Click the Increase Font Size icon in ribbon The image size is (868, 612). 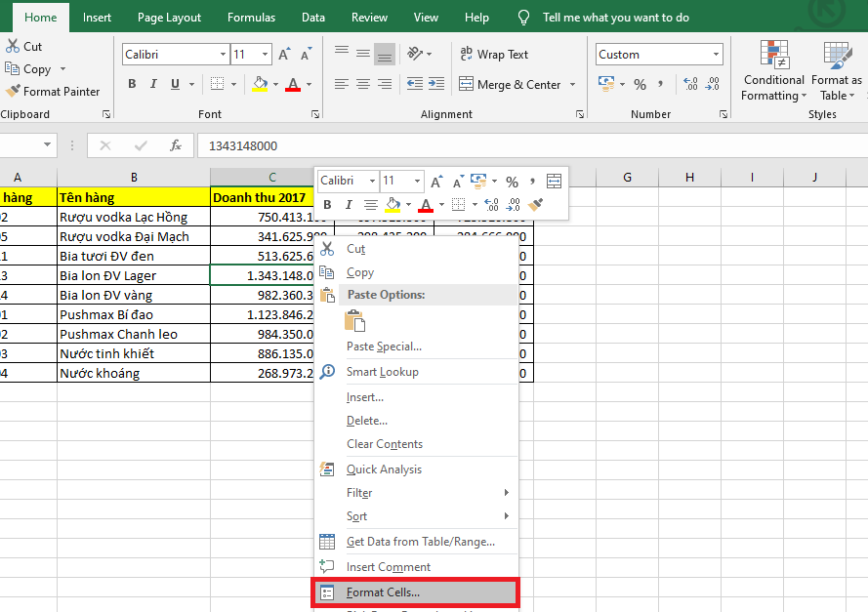284,55
